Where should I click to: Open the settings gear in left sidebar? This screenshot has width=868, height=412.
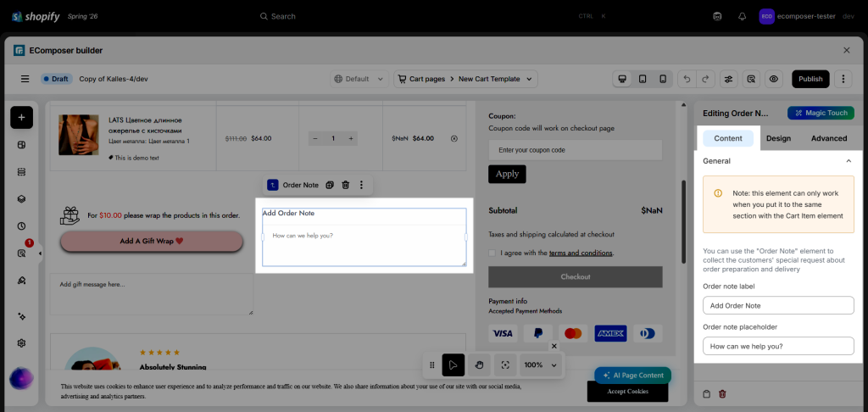tap(21, 342)
